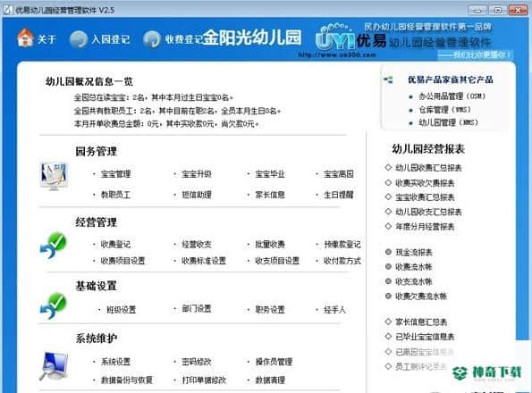Click the 系统维护 magnifier computer icon

click(54, 366)
